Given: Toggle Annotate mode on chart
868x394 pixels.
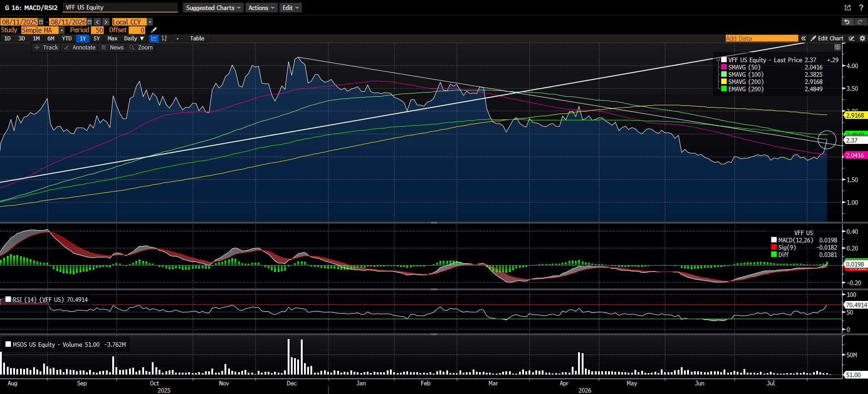Looking at the screenshot, I should 80,48.
